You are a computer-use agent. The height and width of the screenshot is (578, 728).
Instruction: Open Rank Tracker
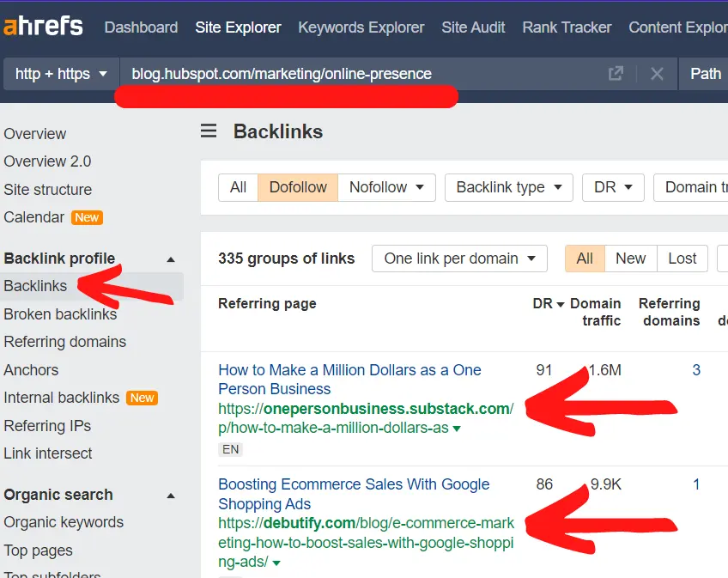567,27
